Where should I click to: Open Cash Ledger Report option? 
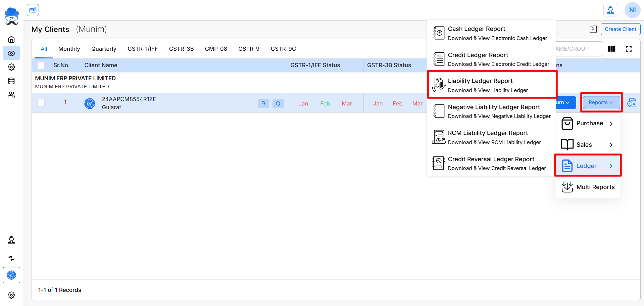click(492, 33)
